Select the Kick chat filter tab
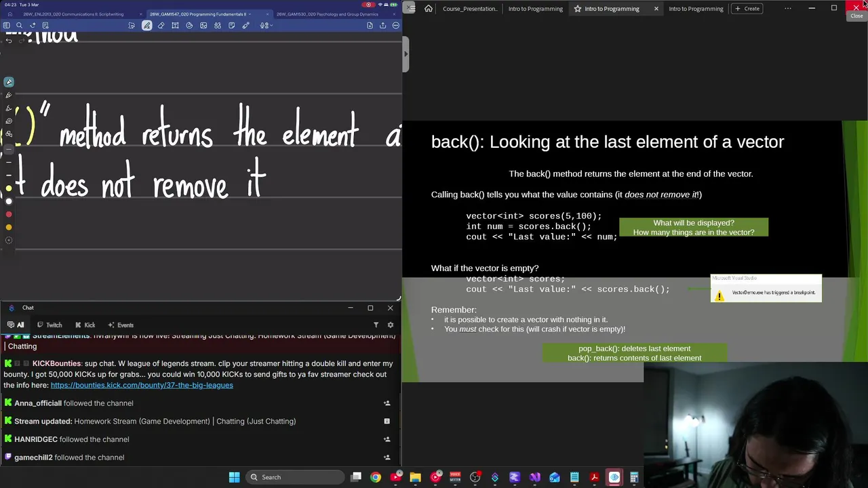Screen dimensions: 868x488 (x=85, y=325)
